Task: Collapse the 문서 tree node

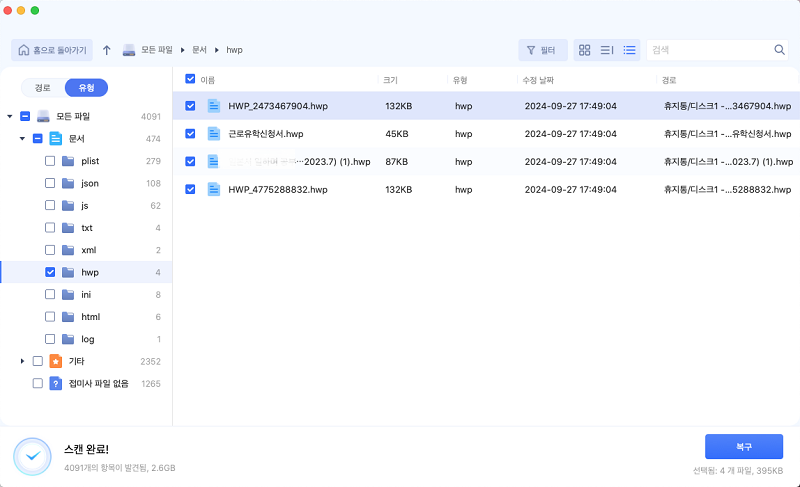Action: click(22, 139)
